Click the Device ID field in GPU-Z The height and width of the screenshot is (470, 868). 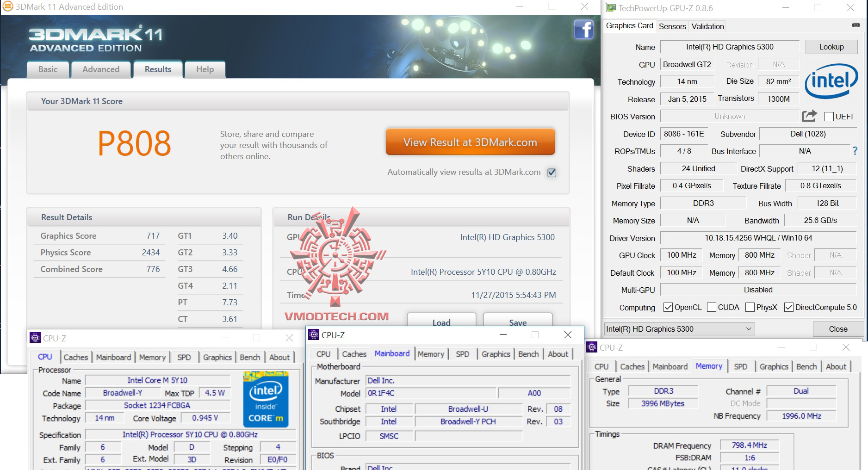pos(684,134)
